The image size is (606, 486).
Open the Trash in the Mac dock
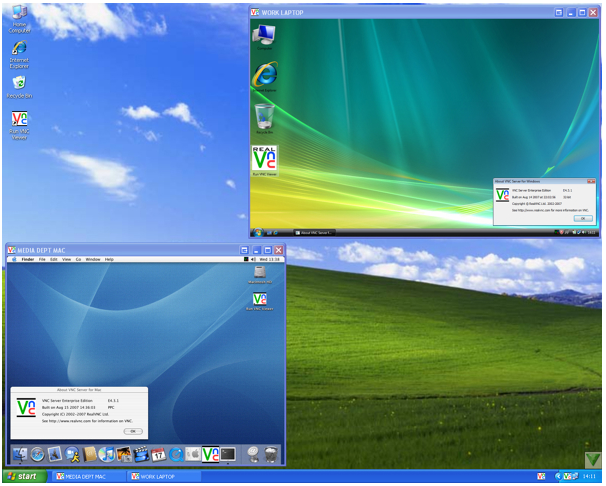271,454
